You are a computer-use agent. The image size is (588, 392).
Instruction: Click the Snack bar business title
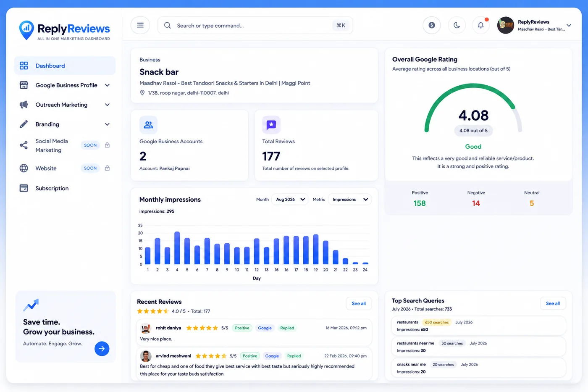(x=159, y=72)
